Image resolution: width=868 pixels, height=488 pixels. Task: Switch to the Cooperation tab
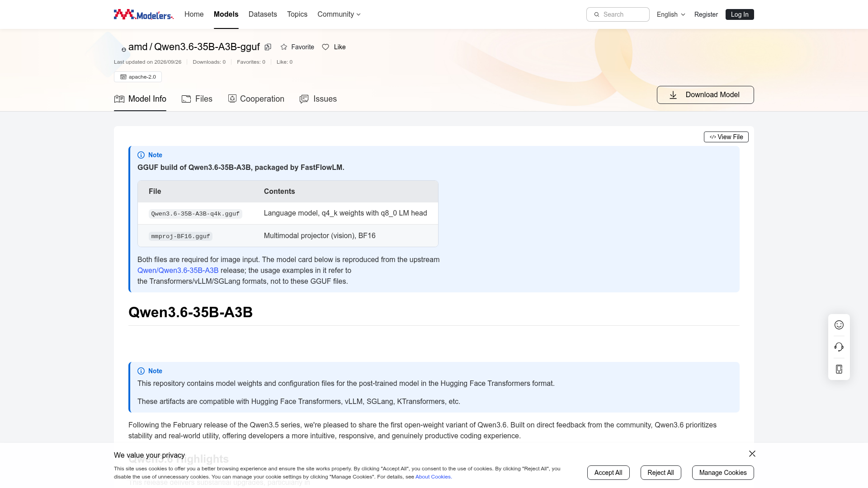pyautogui.click(x=256, y=99)
